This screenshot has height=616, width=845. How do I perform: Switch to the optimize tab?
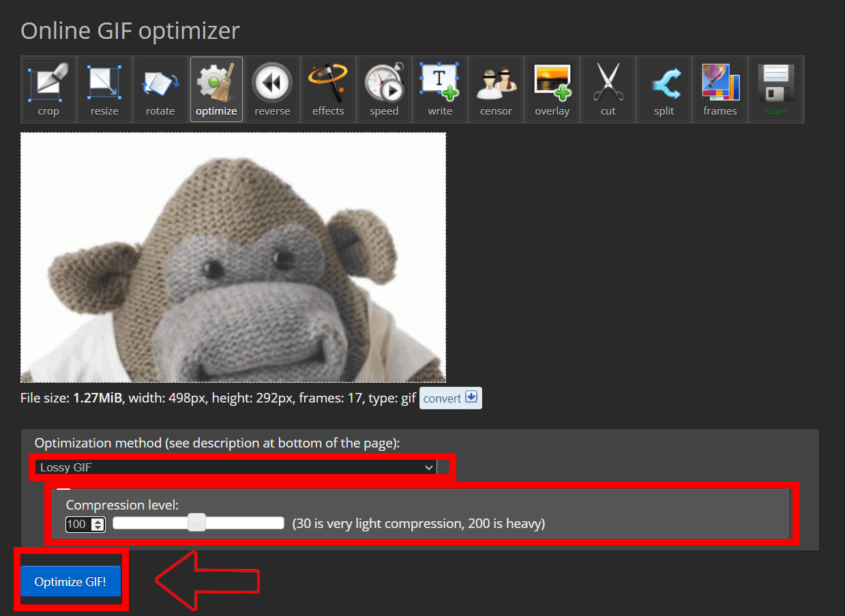click(x=216, y=89)
